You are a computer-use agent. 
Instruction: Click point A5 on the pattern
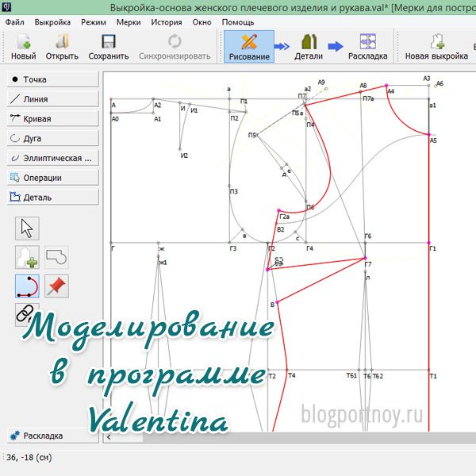click(429, 135)
